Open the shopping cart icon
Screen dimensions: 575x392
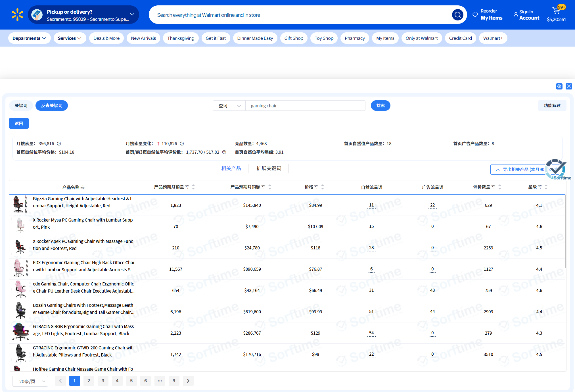(556, 11)
